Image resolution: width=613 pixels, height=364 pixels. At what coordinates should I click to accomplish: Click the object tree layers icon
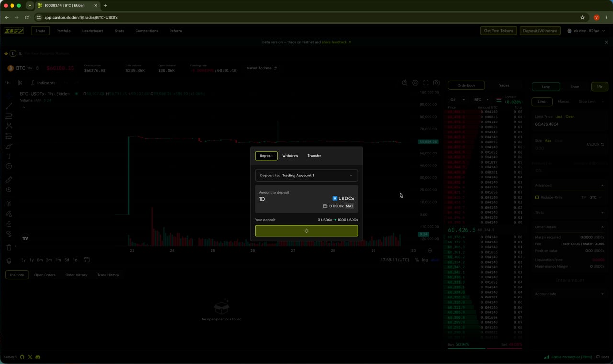9,261
